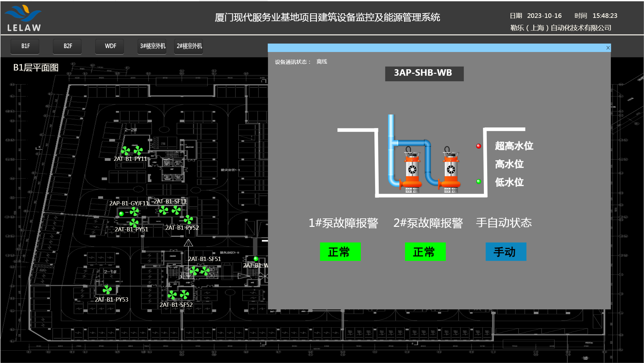
Task: Click the 1# pump green 正常 status box
Action: tap(340, 252)
